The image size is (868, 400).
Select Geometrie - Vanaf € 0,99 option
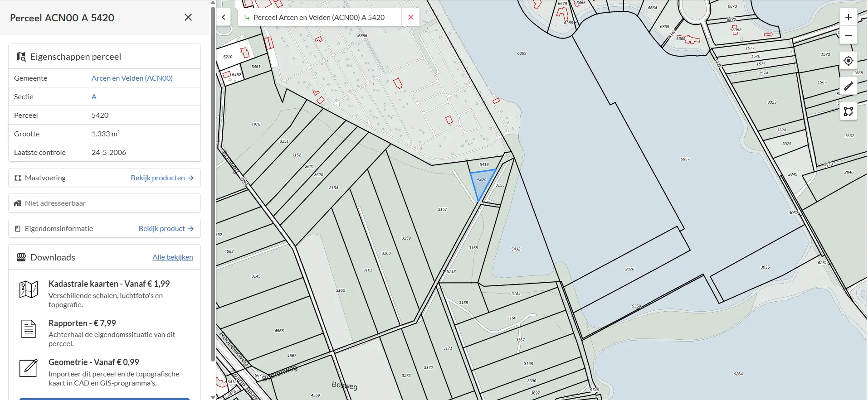click(94, 362)
